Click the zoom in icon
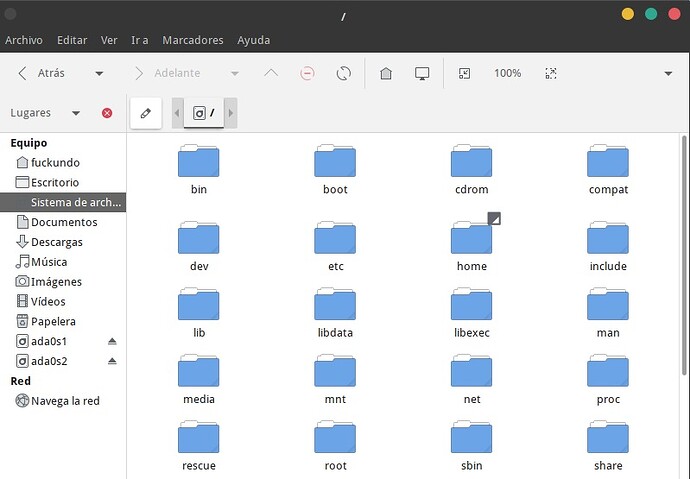Screen dimensions: 690x479 pos(551,73)
